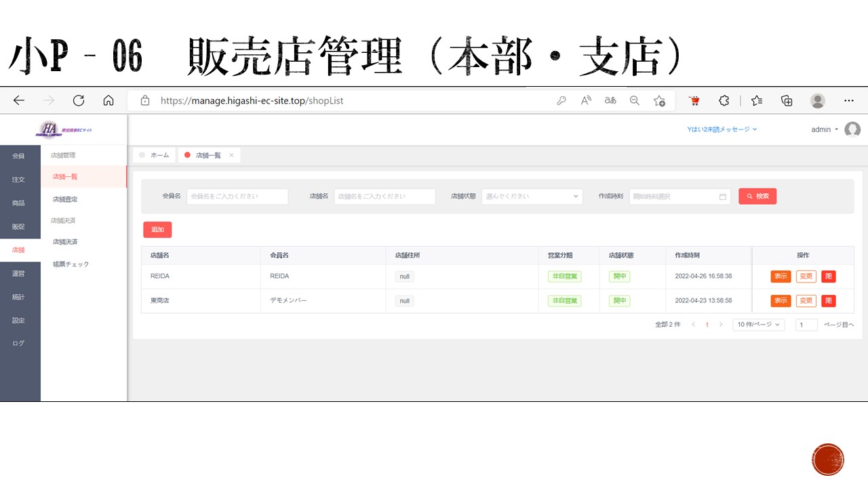Open the browser home page icon

108,100
